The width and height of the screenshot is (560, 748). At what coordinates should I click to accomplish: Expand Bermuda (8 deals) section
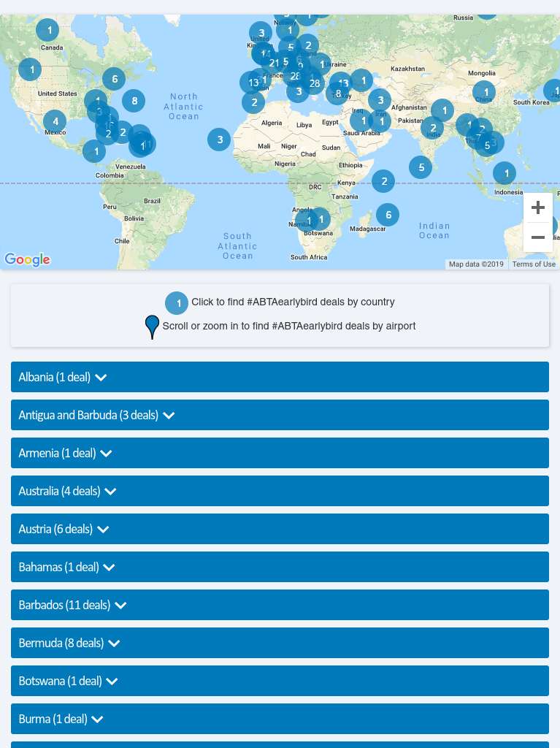[280, 643]
